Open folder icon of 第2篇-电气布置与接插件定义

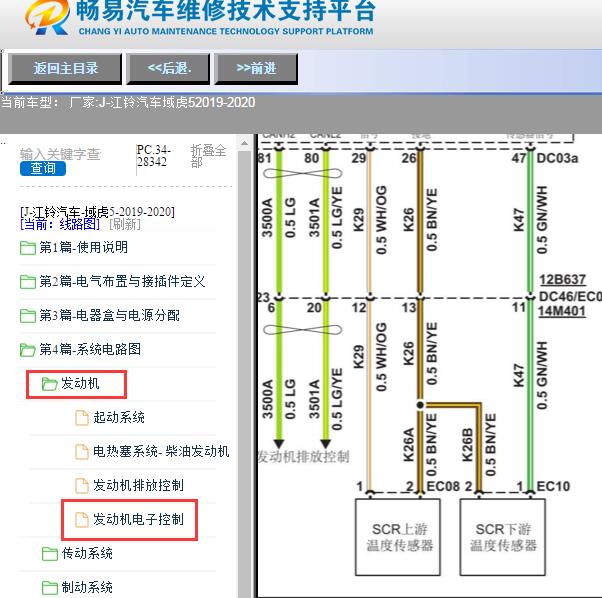[28, 282]
